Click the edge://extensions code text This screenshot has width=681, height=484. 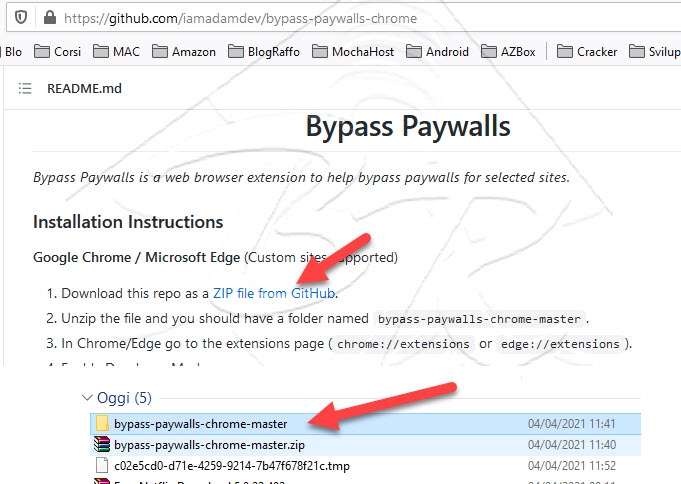(x=560, y=344)
